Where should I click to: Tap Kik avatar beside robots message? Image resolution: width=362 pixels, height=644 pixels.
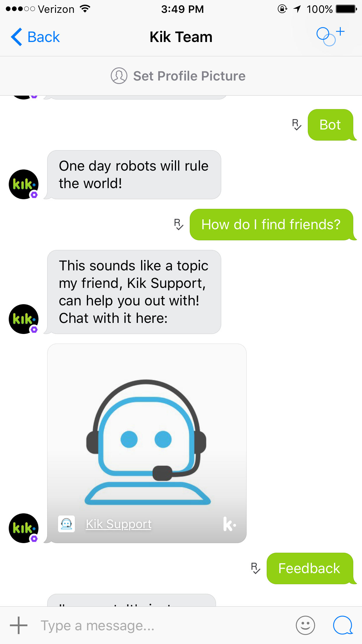(x=24, y=184)
